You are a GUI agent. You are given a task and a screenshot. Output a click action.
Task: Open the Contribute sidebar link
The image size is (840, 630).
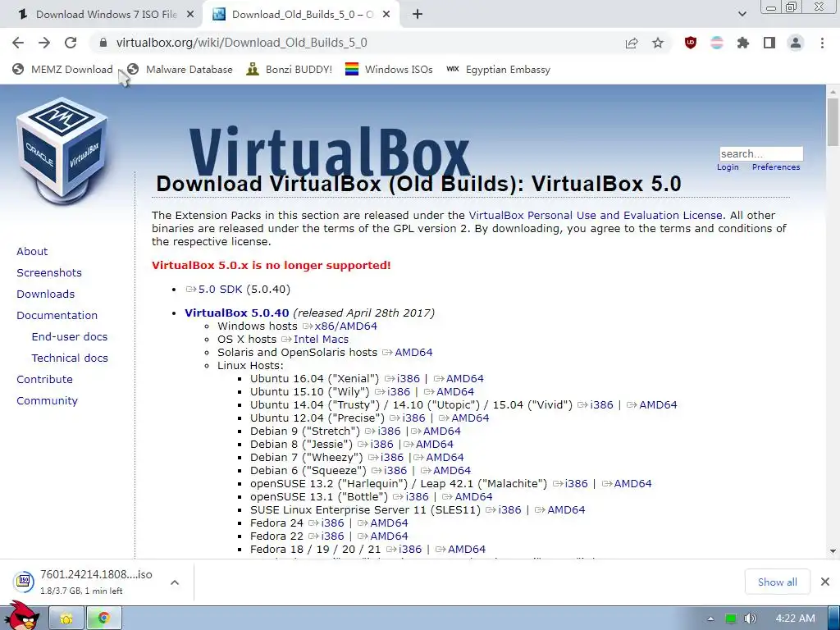(x=44, y=379)
